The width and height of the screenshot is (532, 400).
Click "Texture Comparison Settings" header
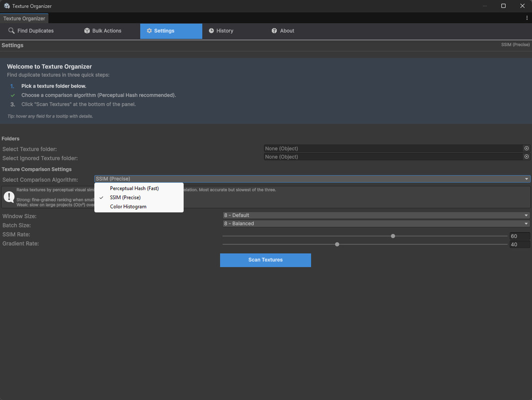[x=36, y=169]
